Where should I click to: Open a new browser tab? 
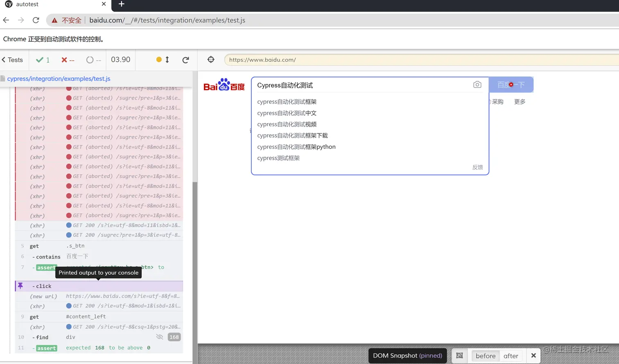tap(121, 4)
